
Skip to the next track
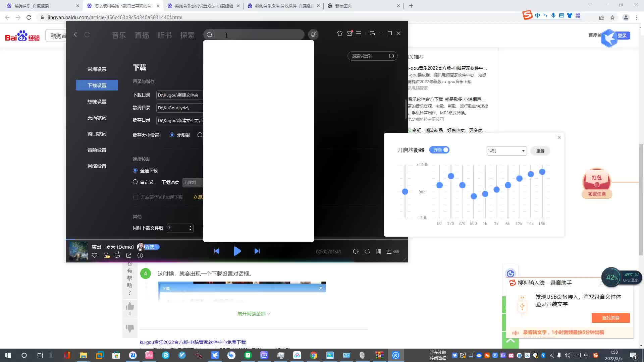tap(257, 251)
